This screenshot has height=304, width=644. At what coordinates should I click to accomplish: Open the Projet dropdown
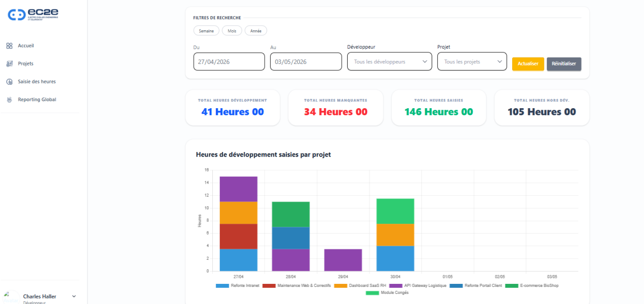point(472,61)
